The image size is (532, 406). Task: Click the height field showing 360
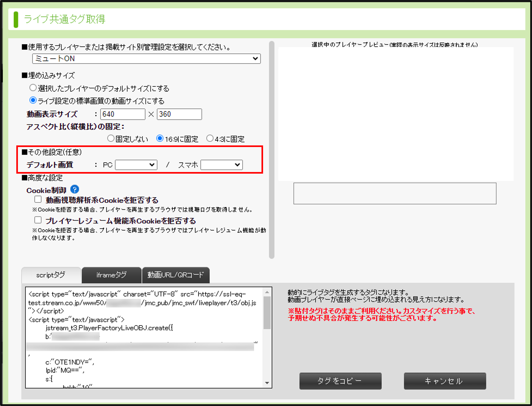(179, 114)
